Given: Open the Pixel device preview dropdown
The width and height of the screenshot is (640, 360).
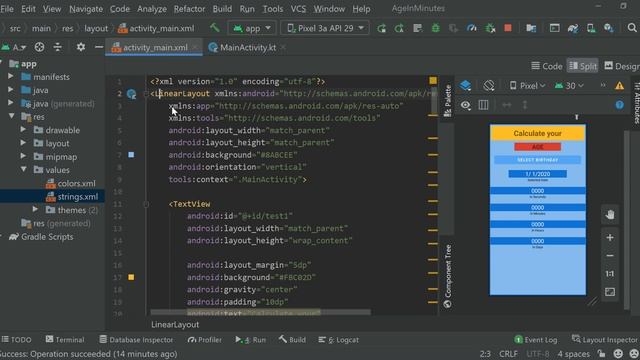Looking at the screenshot, I should tap(527, 86).
